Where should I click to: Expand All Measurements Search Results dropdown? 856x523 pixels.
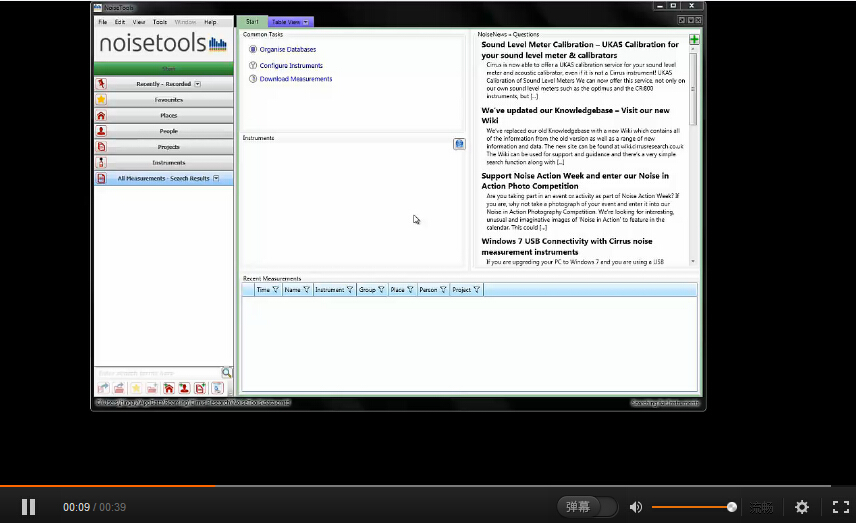pos(216,179)
